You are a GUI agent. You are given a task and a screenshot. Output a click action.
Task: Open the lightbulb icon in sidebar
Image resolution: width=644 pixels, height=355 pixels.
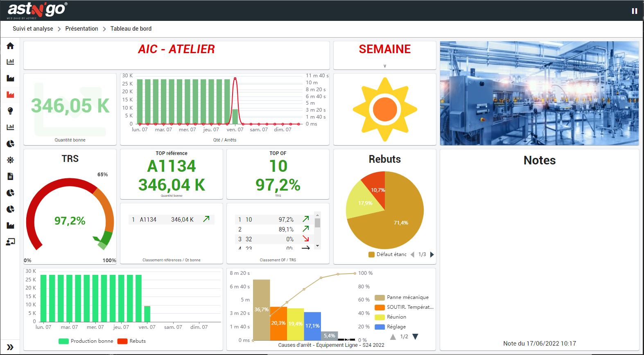point(10,111)
